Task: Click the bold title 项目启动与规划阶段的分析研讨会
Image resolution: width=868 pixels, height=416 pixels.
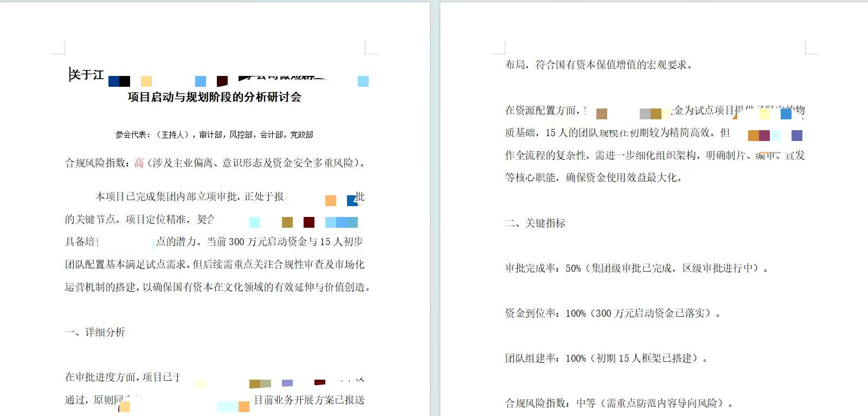Action: click(214, 97)
